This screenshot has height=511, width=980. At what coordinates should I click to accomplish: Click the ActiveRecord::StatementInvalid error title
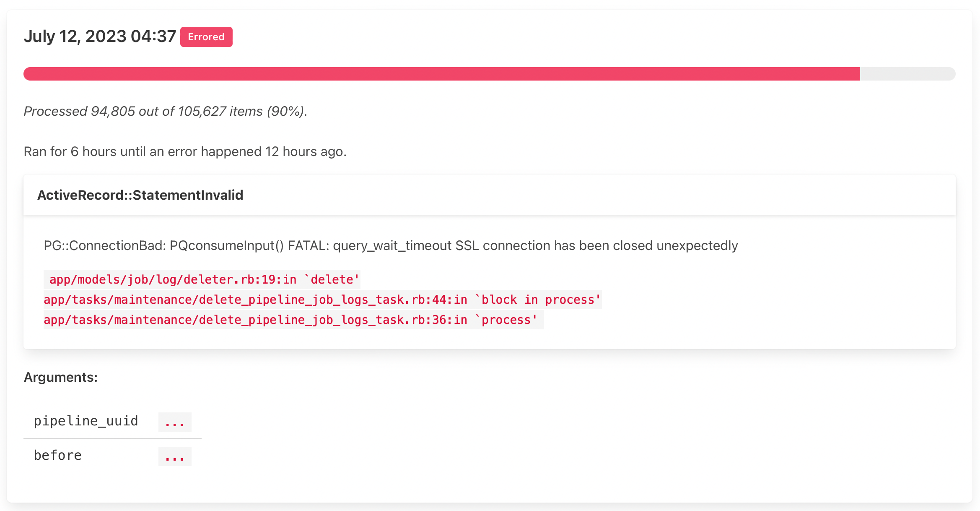click(140, 195)
